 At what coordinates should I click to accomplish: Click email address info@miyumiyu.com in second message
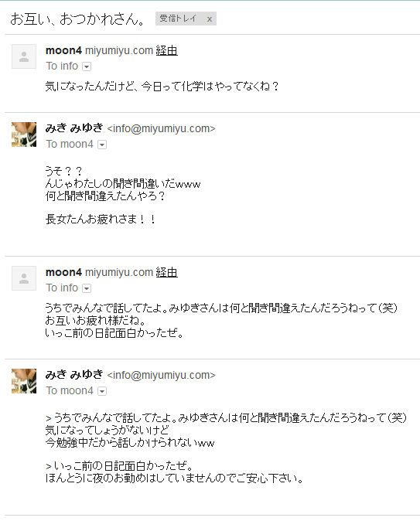(x=162, y=128)
